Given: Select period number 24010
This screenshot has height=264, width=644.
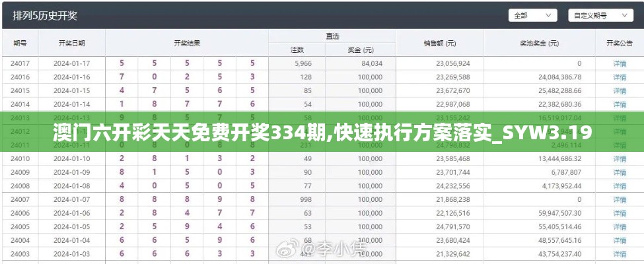Looking at the screenshot, I should [x=20, y=159].
